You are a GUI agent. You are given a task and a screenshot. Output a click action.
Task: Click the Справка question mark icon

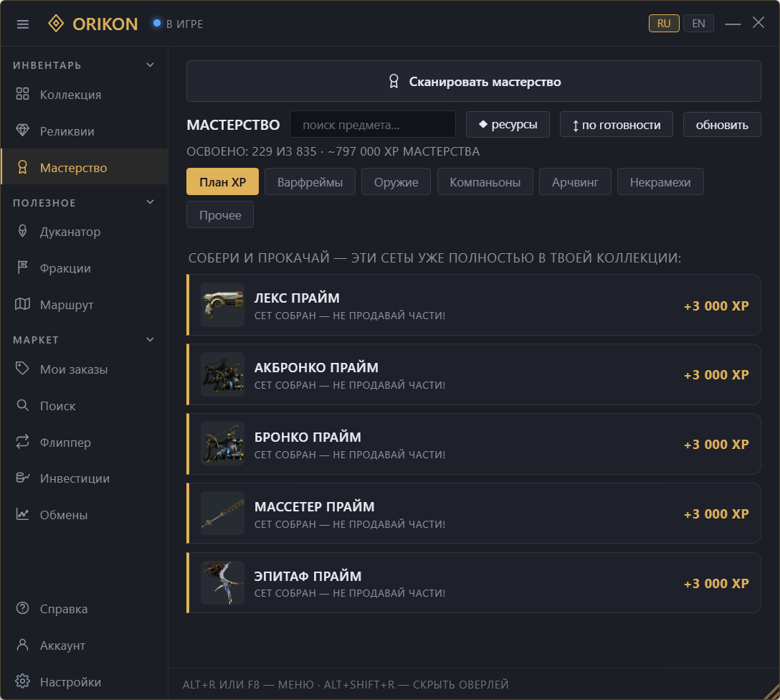22,608
